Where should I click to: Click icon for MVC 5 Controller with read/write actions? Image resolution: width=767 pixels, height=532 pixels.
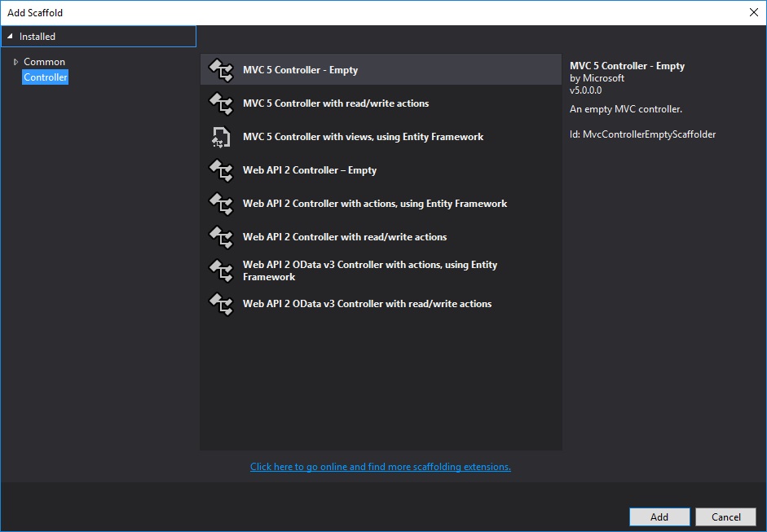[221, 103]
